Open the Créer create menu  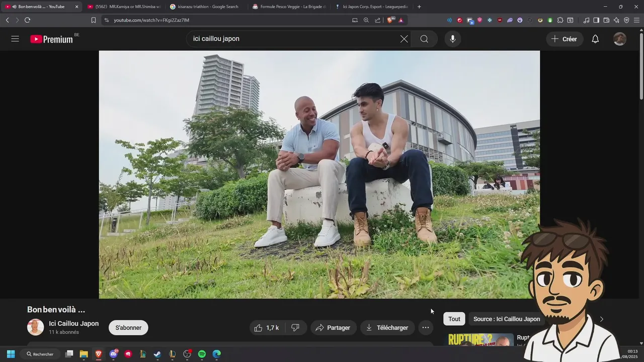(565, 39)
